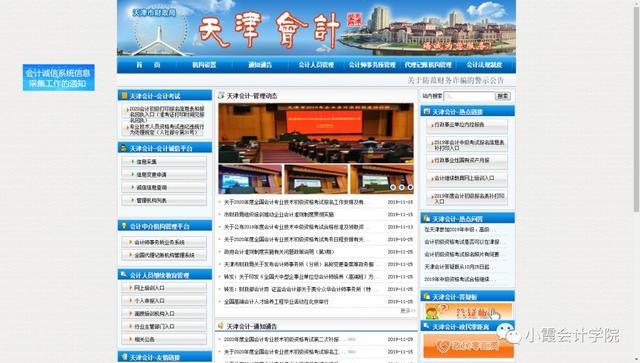Screen dimensions: 640x363
Task: Click the icon beside 会计人员继续教育管理 header
Action: 124,275
